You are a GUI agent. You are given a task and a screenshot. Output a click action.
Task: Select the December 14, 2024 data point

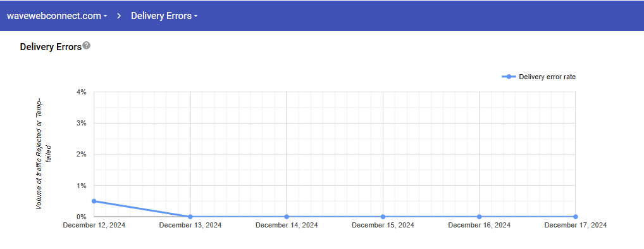(287, 217)
